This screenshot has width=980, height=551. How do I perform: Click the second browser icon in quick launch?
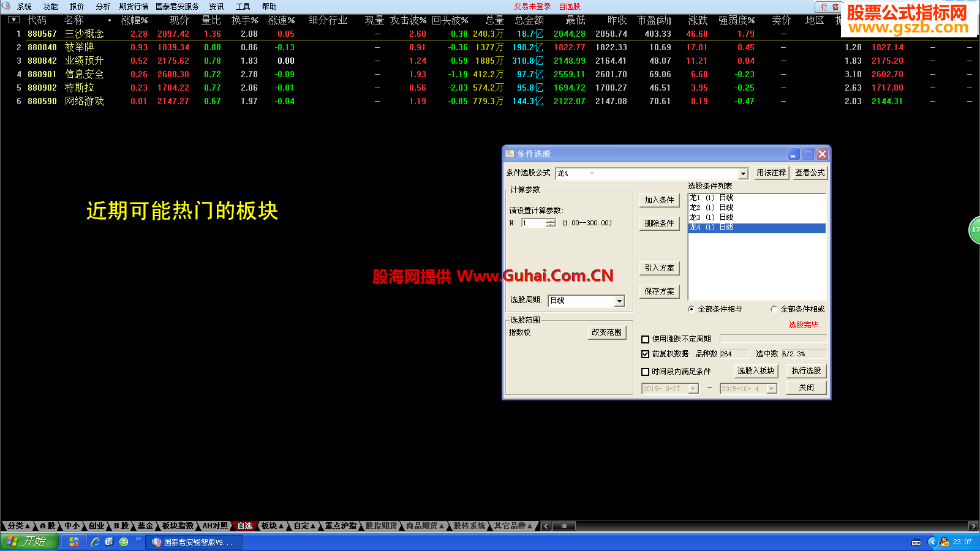pos(110,542)
